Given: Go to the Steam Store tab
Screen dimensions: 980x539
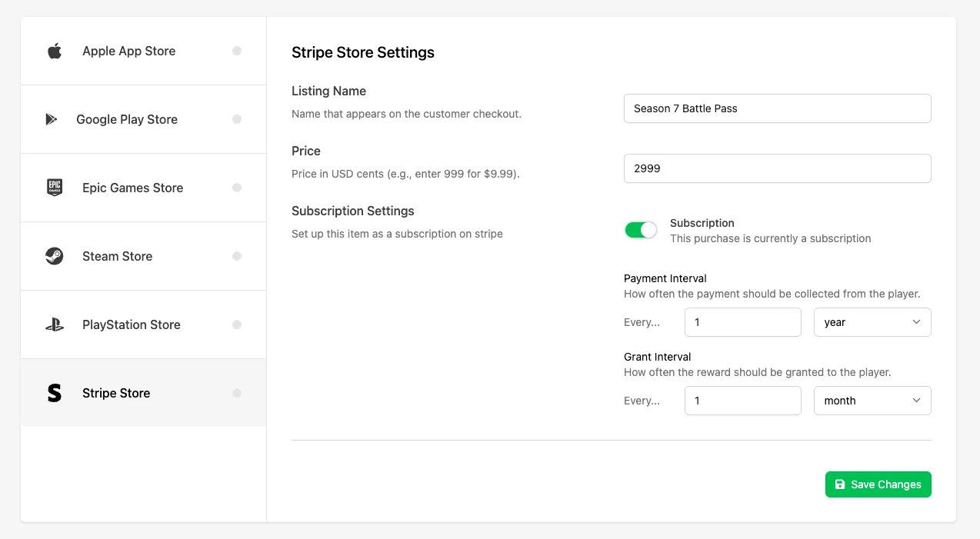Looking at the screenshot, I should tap(143, 256).
